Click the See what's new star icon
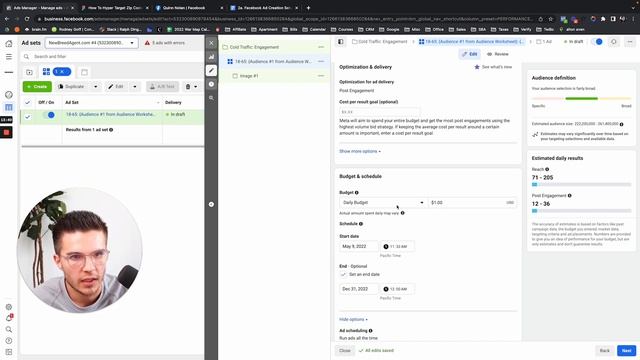640x360 pixels. tap(477, 67)
